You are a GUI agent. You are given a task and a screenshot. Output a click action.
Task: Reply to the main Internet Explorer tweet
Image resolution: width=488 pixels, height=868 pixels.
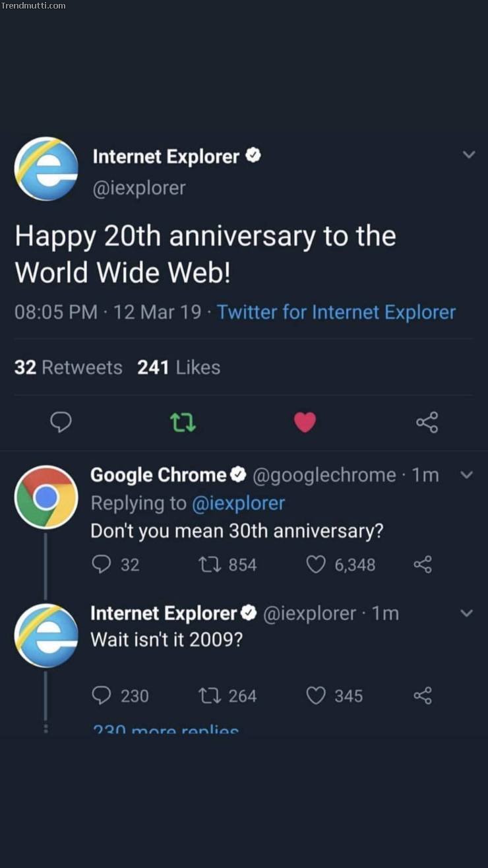(61, 422)
